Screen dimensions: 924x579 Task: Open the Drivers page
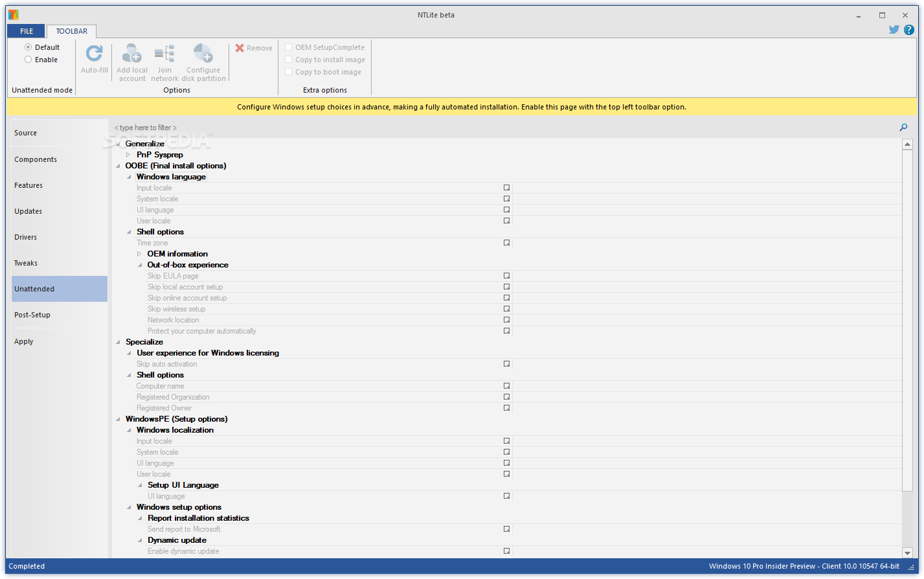pyautogui.click(x=60, y=237)
